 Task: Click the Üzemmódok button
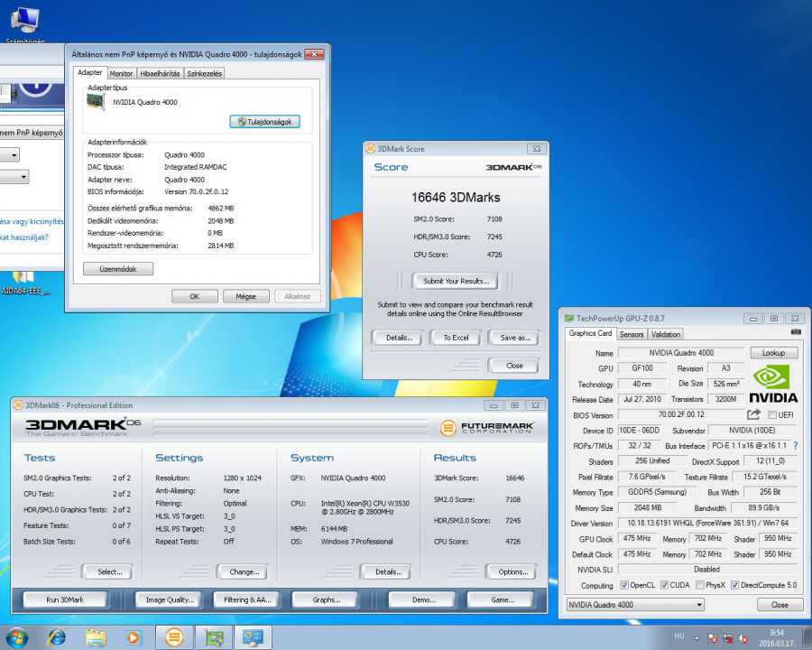(x=118, y=269)
